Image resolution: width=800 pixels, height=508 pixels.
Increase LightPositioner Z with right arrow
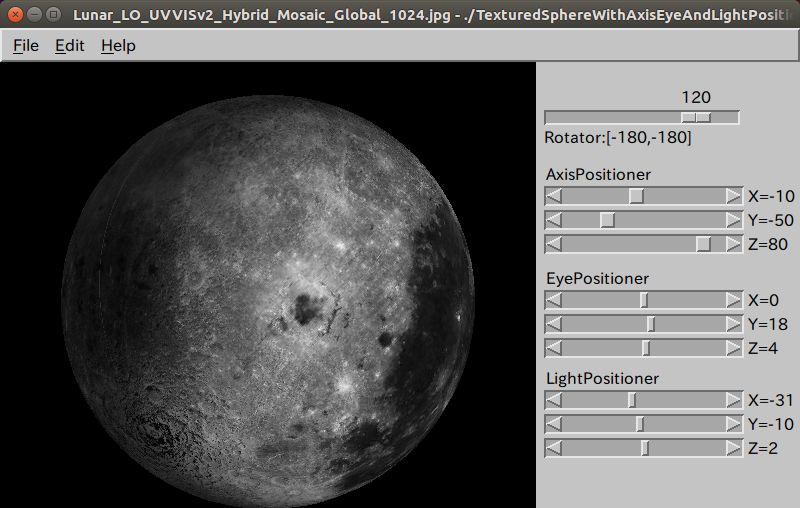(x=734, y=448)
